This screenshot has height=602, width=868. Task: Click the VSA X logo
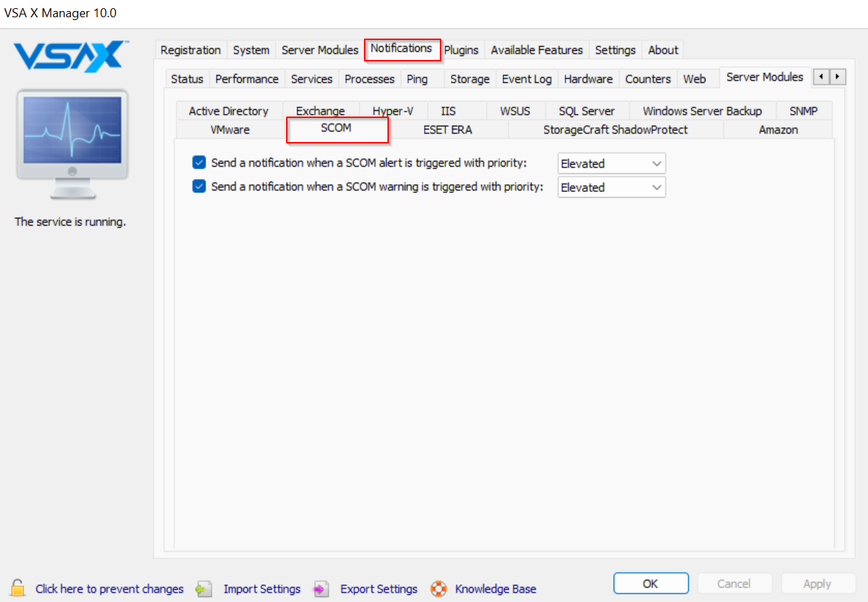[x=71, y=56]
